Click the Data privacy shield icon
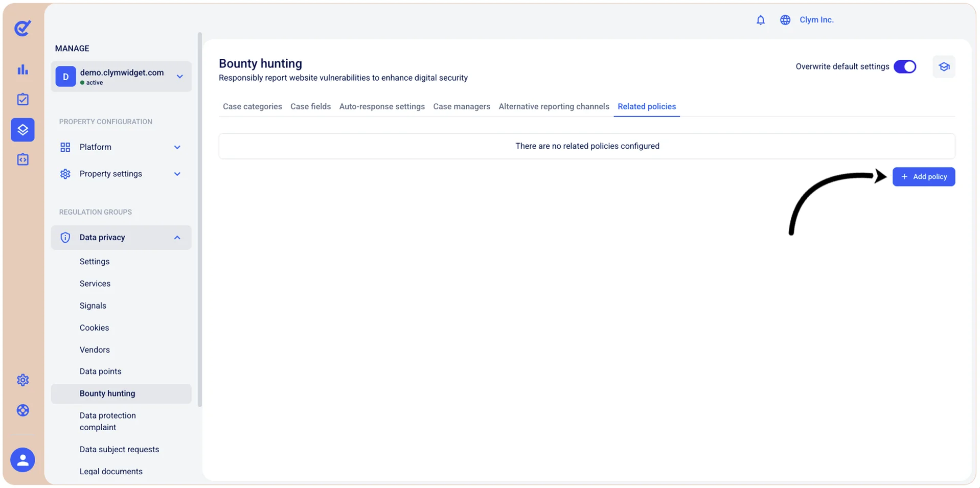 [65, 238]
